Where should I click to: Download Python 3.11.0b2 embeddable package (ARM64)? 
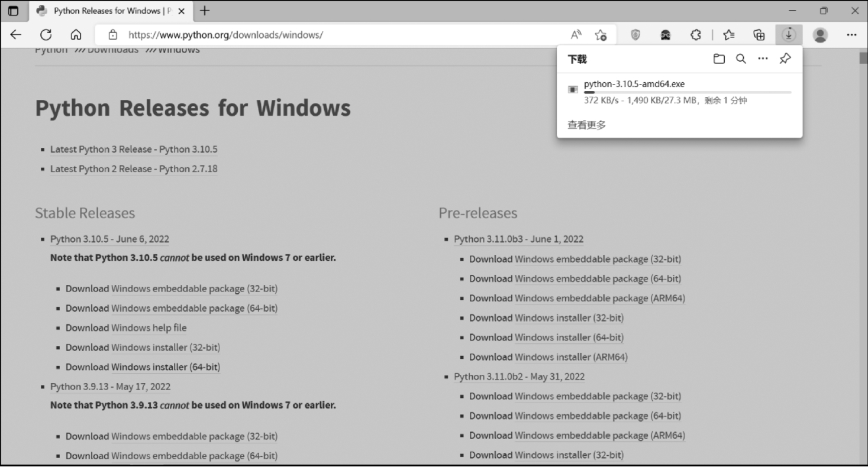click(x=600, y=436)
